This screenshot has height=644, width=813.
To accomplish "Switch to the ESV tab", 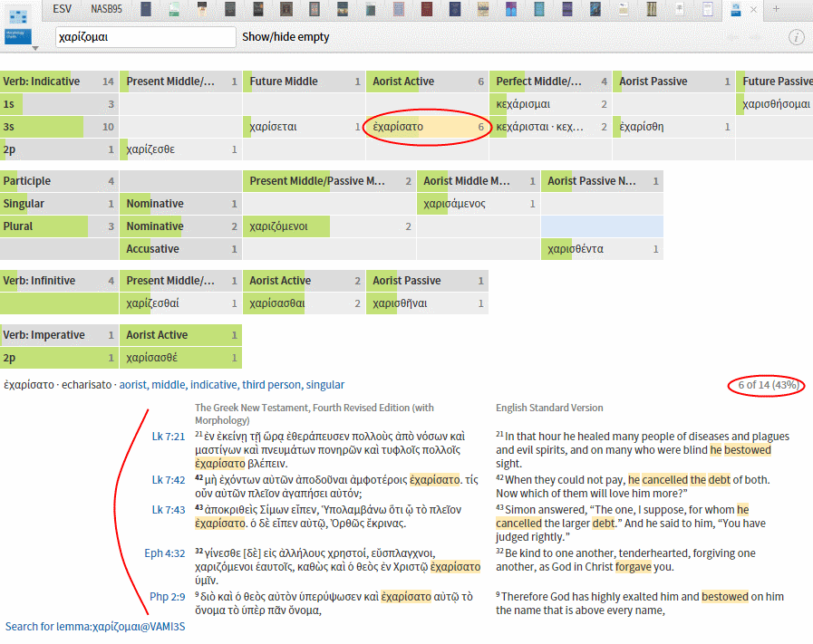I will pos(61,9).
